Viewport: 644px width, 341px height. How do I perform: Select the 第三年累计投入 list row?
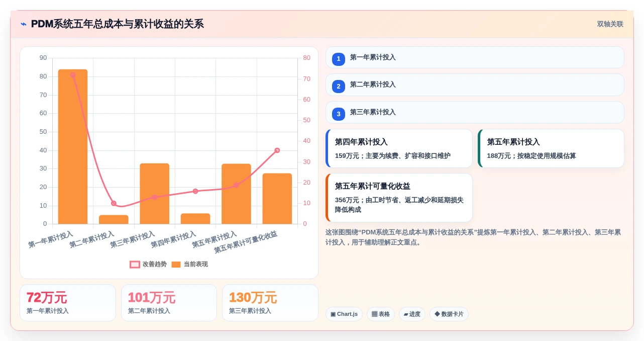pyautogui.click(x=475, y=113)
